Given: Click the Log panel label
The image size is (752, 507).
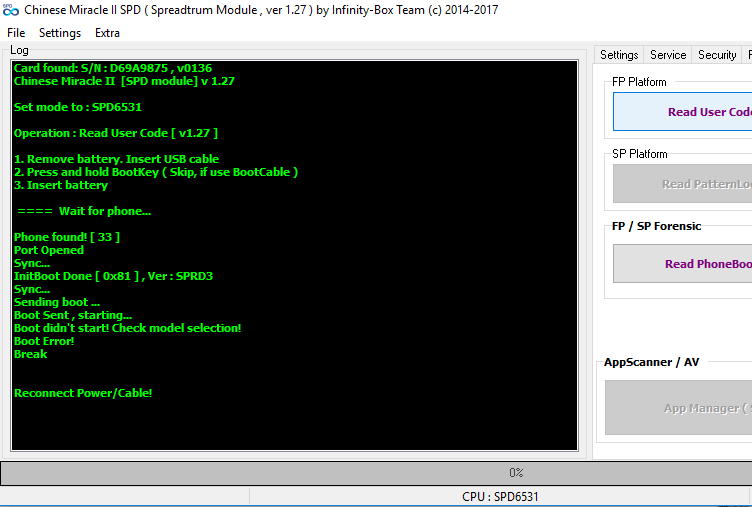Looking at the screenshot, I should (19, 50).
